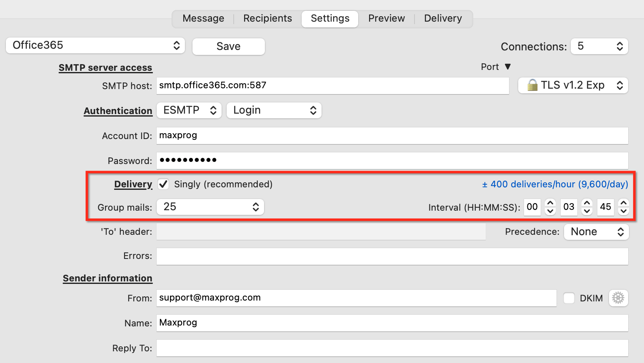The height and width of the screenshot is (363, 644).
Task: Click the underlined Delivery heading
Action: (x=133, y=184)
